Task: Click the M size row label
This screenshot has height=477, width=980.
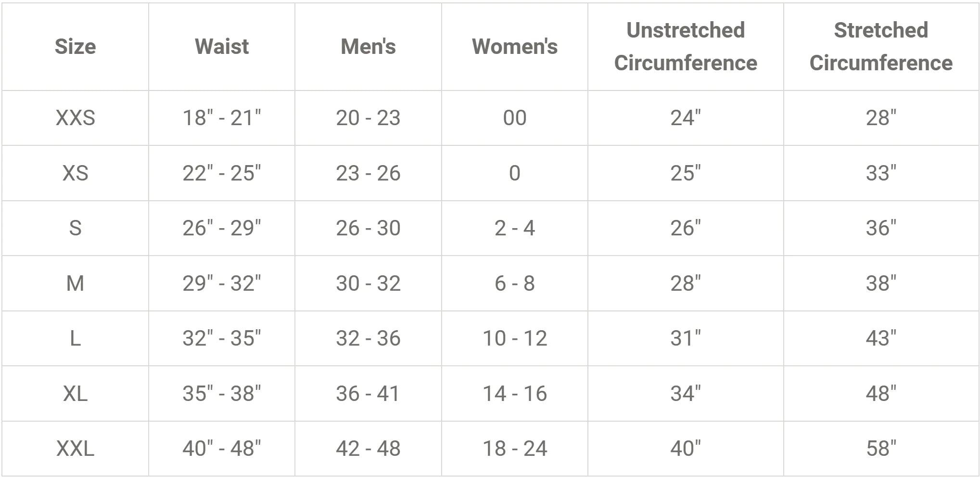Action: pos(75,284)
